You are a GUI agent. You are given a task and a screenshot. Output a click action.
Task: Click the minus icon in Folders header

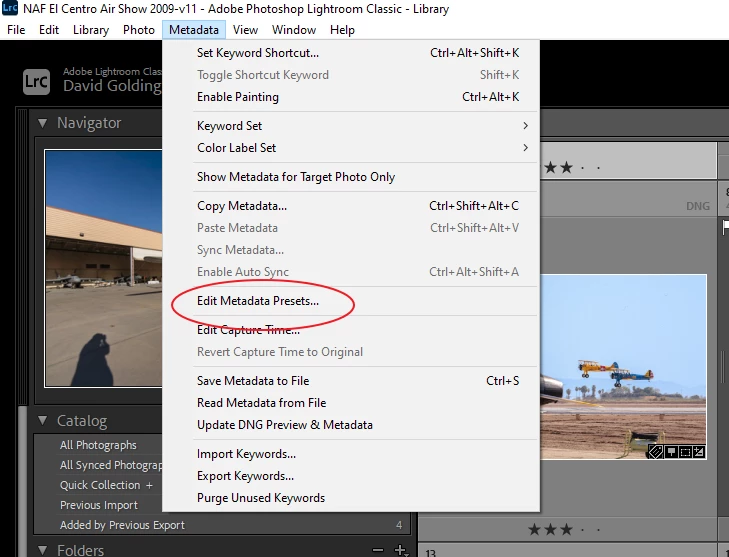[x=378, y=550]
